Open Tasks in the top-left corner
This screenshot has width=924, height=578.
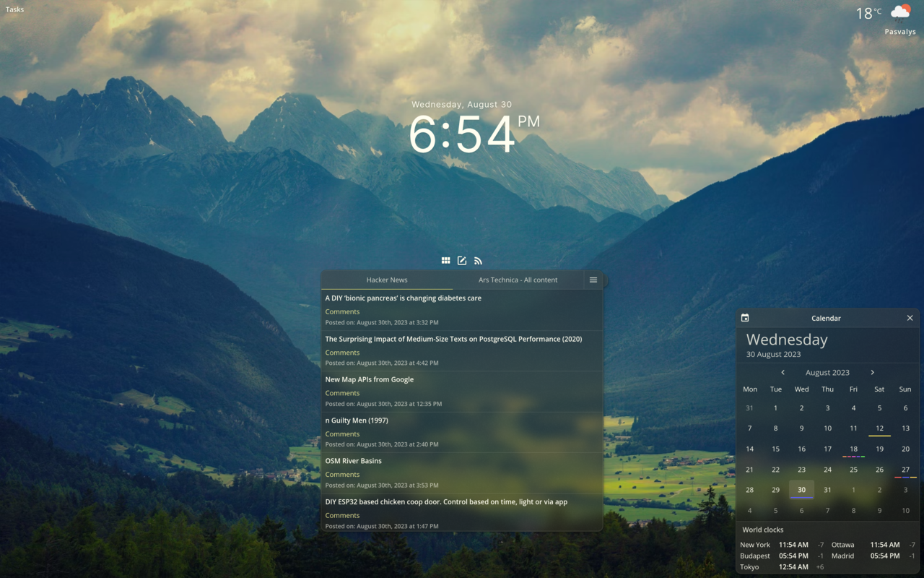tap(14, 9)
